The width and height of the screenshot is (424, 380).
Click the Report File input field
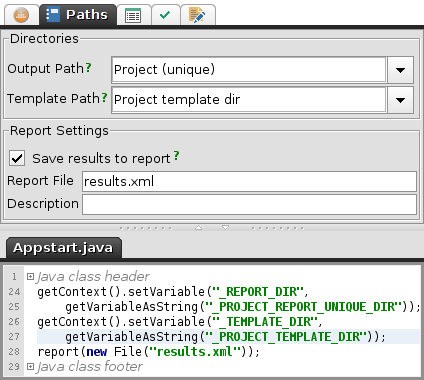tap(249, 181)
